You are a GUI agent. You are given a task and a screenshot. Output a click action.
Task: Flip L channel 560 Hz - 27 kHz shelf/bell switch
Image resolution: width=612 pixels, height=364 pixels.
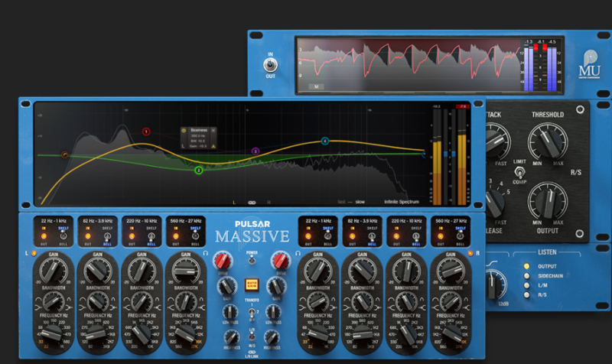195,236
